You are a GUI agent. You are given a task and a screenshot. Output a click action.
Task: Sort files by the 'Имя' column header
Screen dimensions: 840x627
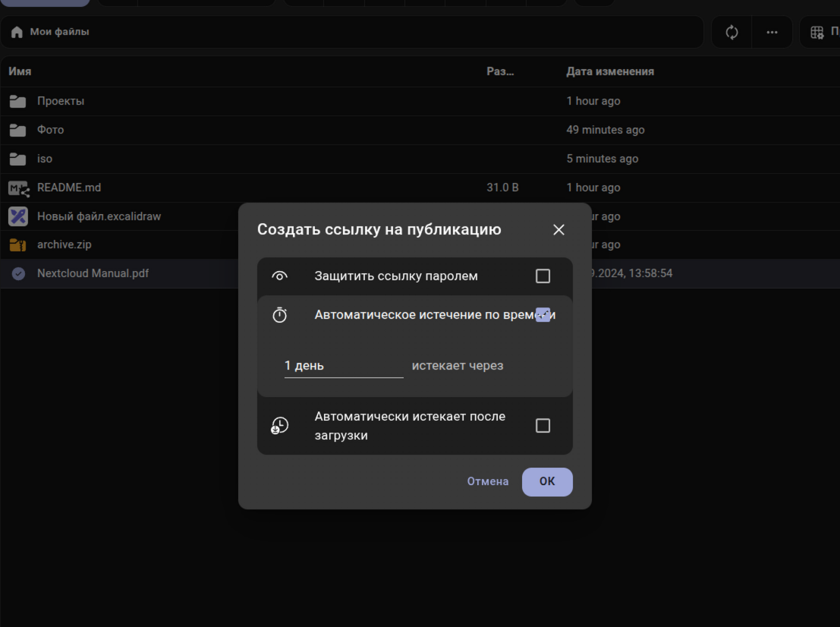coord(20,71)
